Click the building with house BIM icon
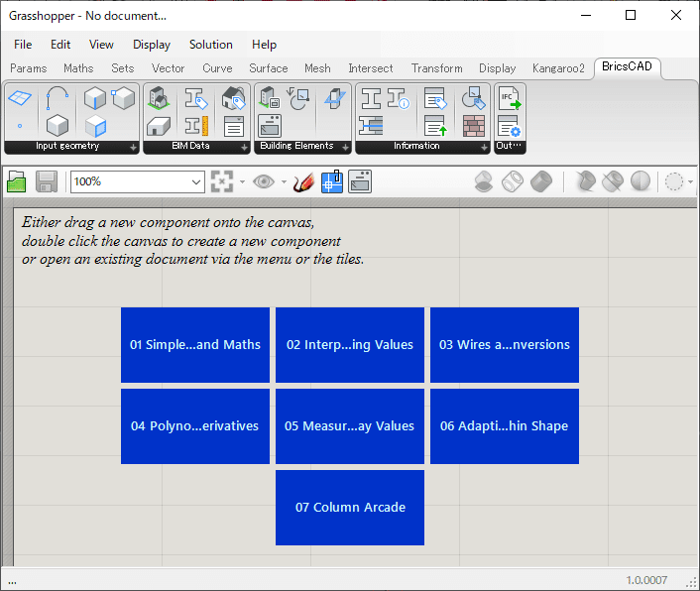The width and height of the screenshot is (700, 591). tap(159, 98)
